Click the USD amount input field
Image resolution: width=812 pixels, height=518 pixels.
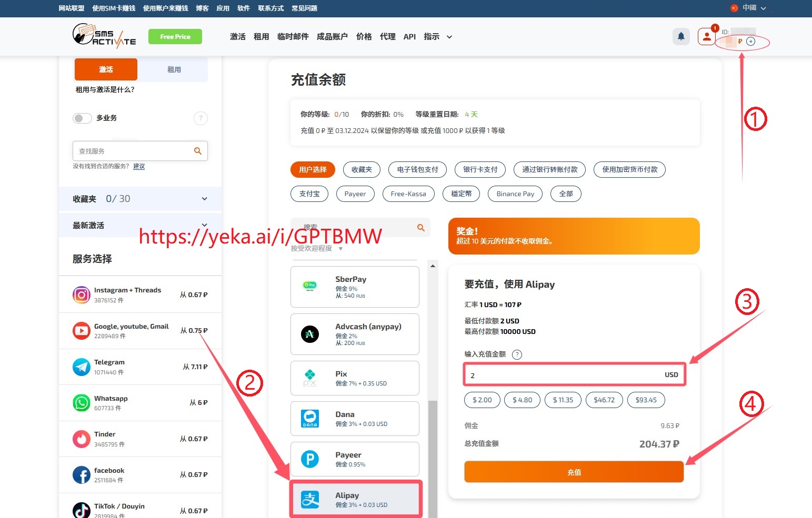point(575,375)
